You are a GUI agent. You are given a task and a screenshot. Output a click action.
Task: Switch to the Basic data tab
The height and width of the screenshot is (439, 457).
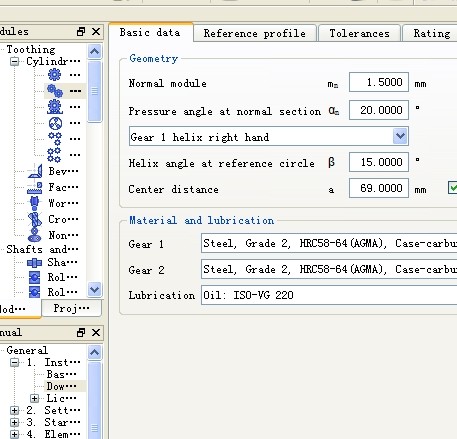[151, 32]
